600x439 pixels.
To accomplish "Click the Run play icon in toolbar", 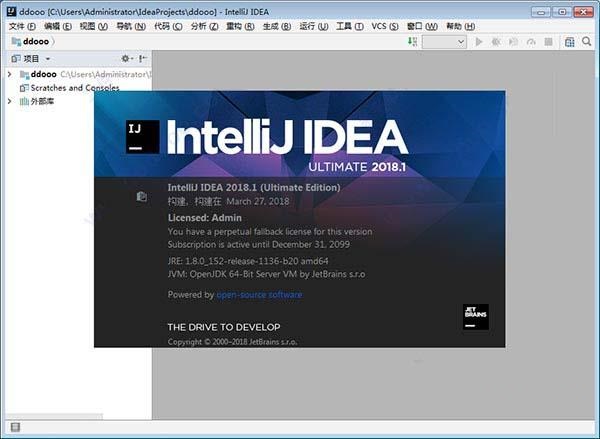I will pyautogui.click(x=478, y=42).
